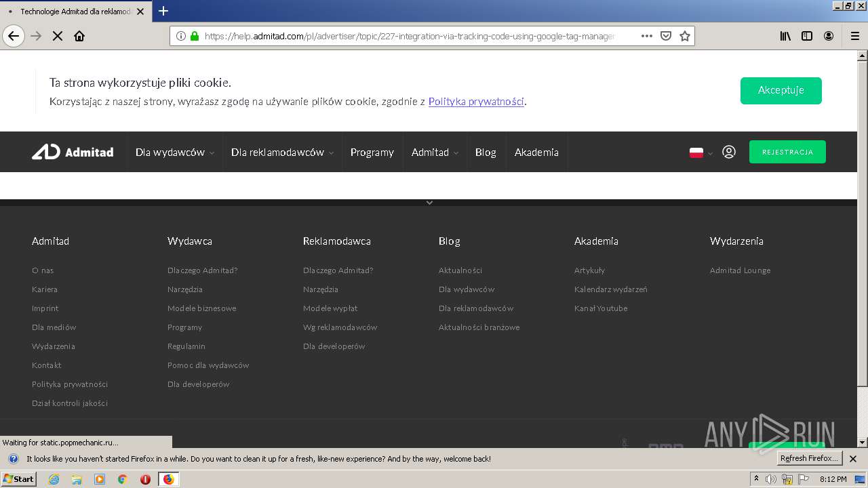The height and width of the screenshot is (488, 868).
Task: Open a new browser tab
Action: click(x=163, y=11)
